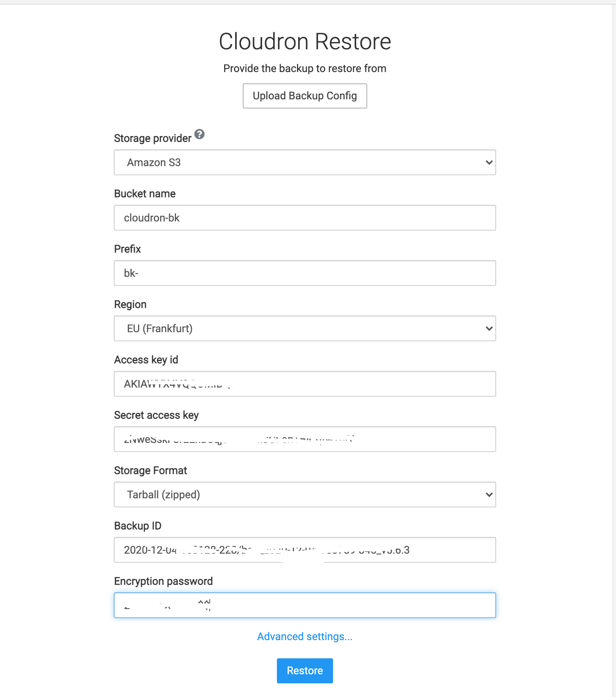Image resolution: width=616 pixels, height=697 pixels.
Task: Open the Advanced settings link
Action: point(305,636)
